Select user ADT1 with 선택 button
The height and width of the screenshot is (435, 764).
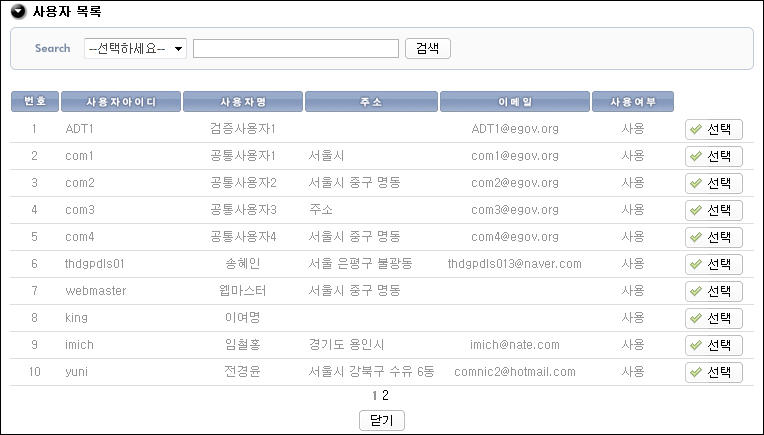tap(713, 129)
